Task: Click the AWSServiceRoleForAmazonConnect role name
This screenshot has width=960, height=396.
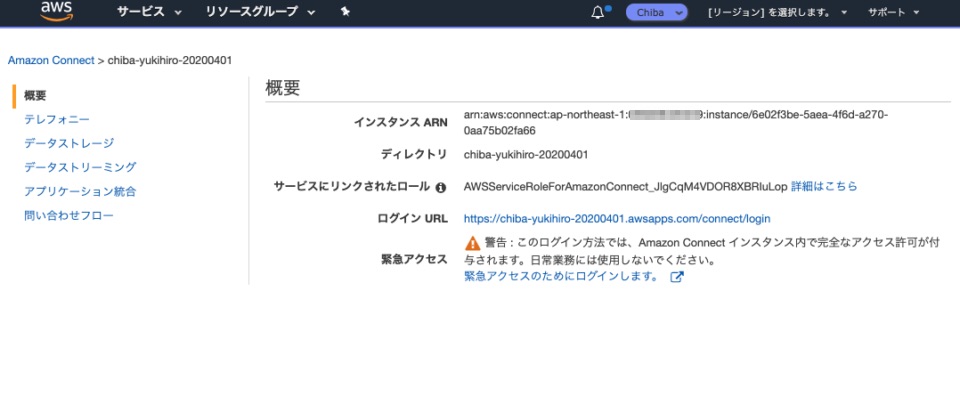Action: tap(626, 187)
